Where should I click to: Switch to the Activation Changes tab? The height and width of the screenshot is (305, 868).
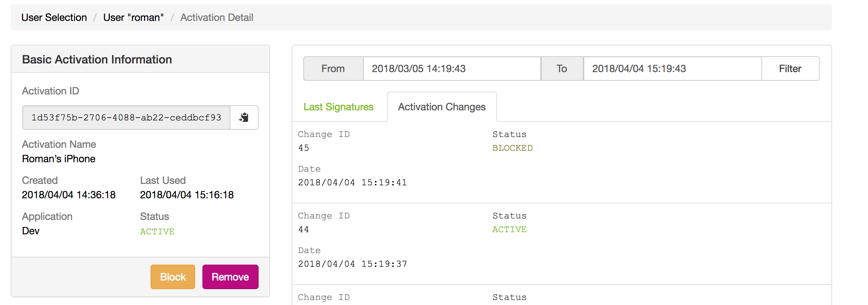click(x=441, y=107)
